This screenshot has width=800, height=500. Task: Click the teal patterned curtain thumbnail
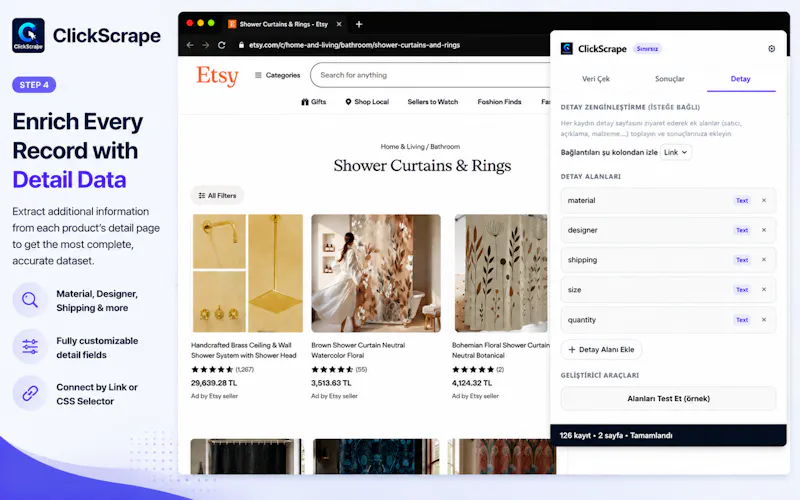tap(376, 456)
